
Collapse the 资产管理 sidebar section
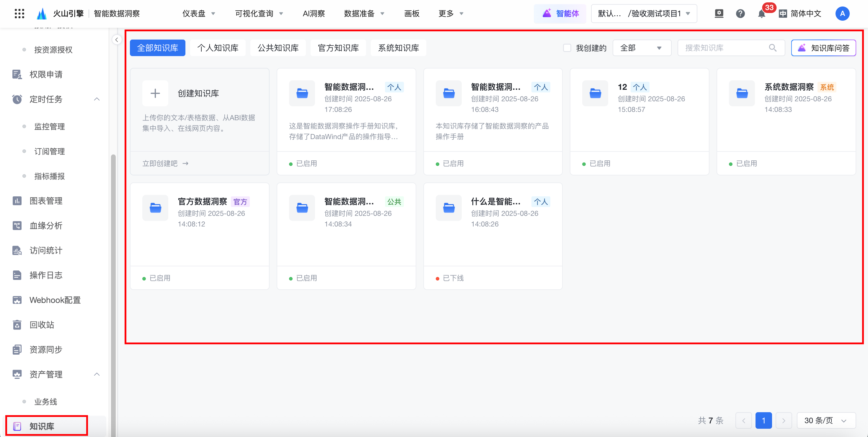[97, 374]
